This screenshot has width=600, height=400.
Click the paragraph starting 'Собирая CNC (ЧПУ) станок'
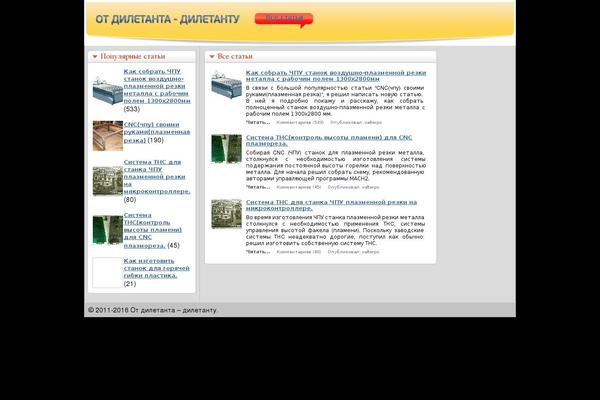click(x=336, y=165)
